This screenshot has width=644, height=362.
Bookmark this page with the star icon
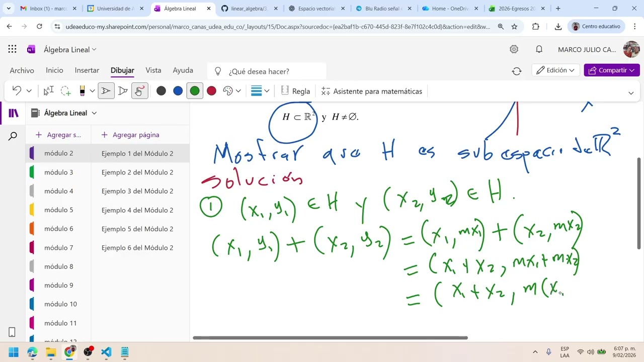(x=514, y=27)
